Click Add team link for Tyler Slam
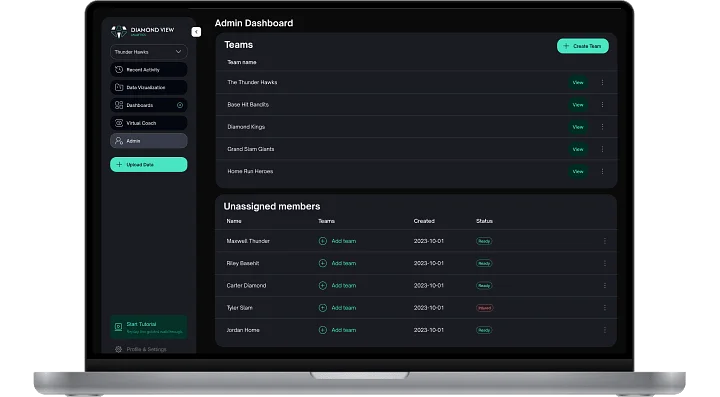This screenshot has height=397, width=720. click(343, 308)
